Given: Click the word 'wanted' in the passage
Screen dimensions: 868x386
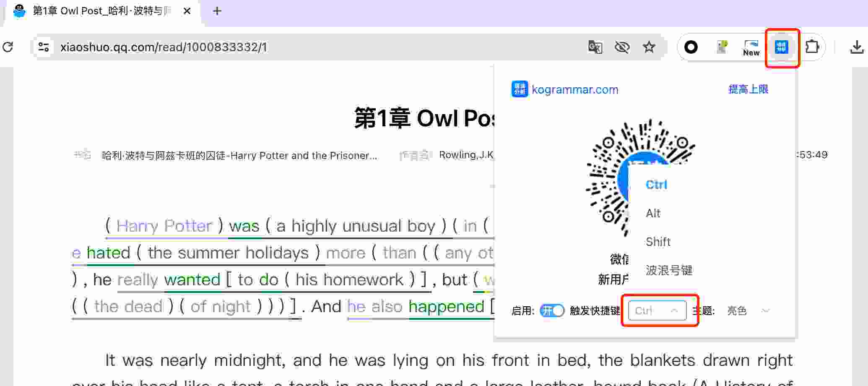Looking at the screenshot, I should pyautogui.click(x=192, y=279).
